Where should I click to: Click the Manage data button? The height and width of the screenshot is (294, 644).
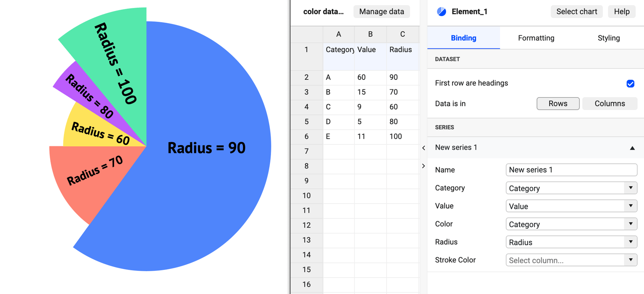click(x=382, y=12)
